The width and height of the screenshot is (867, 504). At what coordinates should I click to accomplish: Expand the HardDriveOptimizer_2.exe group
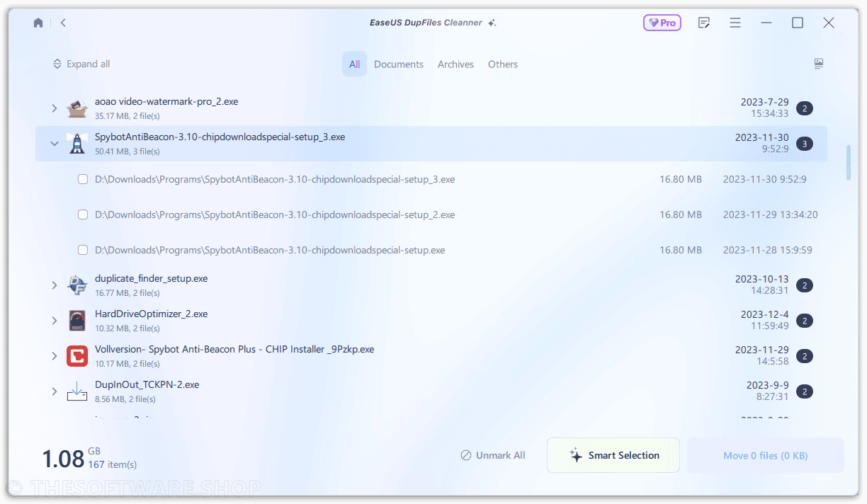(55, 321)
